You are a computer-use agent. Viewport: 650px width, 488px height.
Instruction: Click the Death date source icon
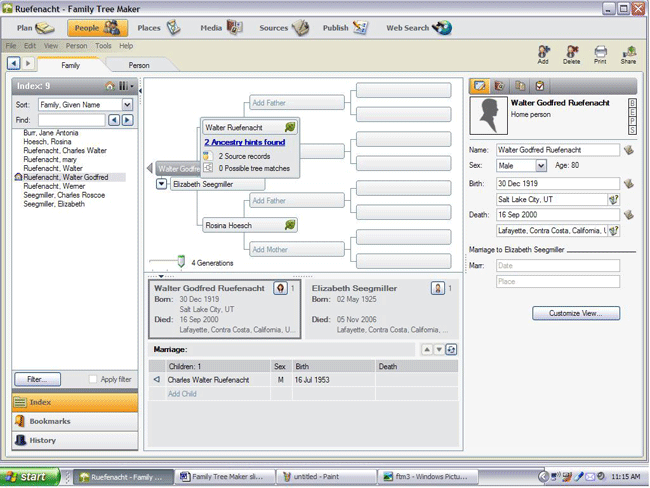(629, 214)
